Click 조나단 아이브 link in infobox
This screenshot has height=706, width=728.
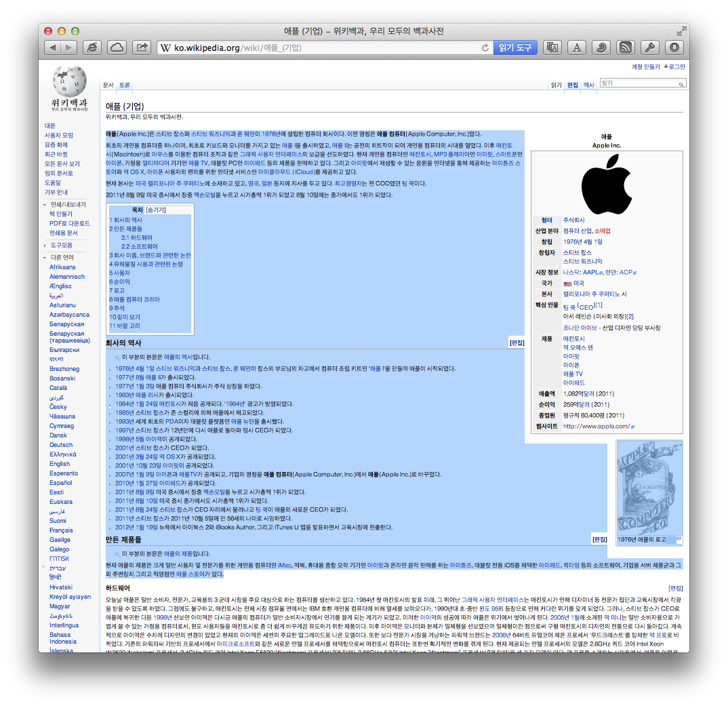(x=580, y=328)
